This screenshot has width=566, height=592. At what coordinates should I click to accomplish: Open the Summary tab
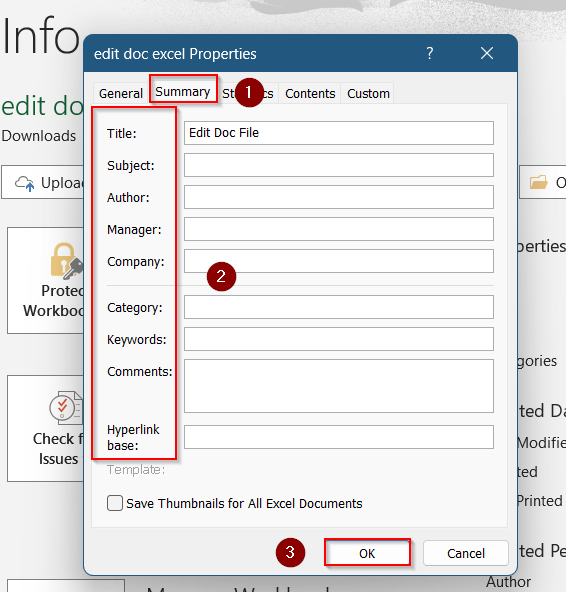183,91
